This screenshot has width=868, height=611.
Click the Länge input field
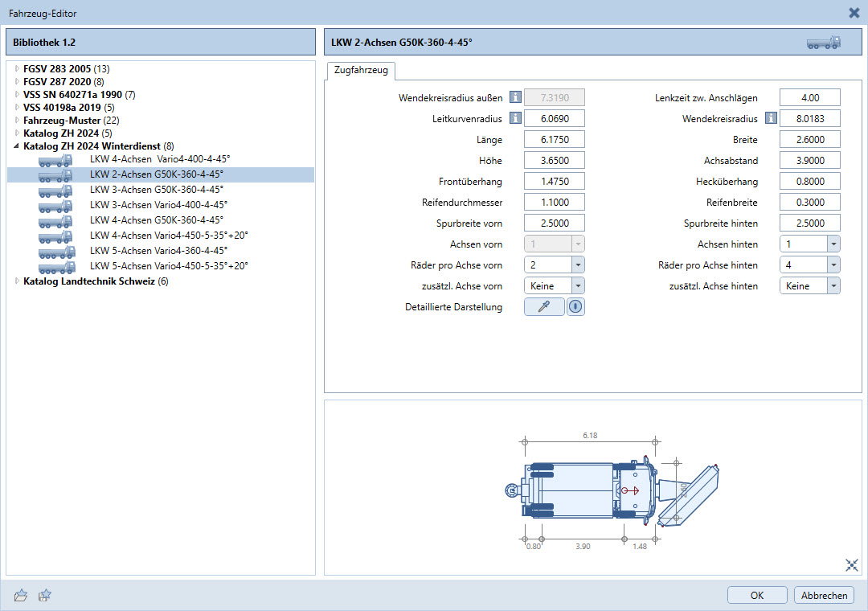(x=554, y=140)
